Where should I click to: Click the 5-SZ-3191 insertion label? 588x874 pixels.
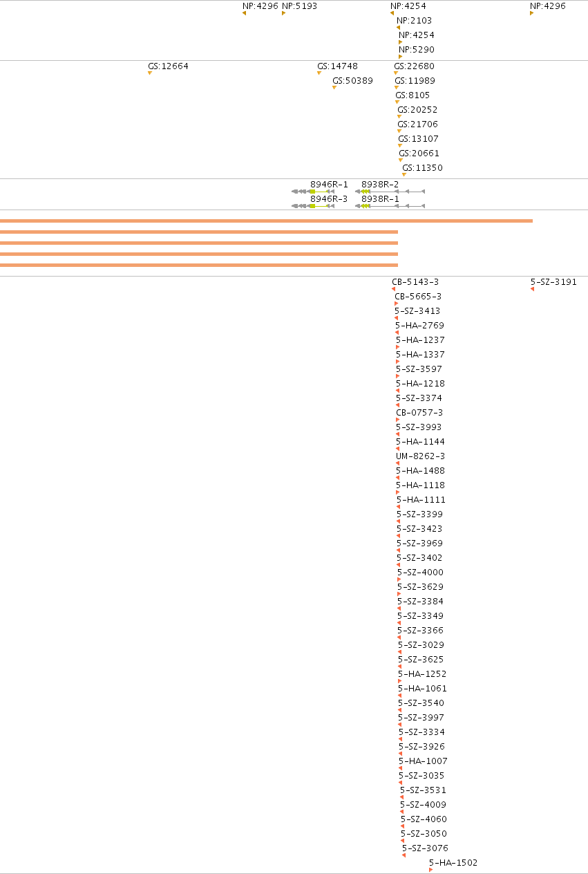553,282
